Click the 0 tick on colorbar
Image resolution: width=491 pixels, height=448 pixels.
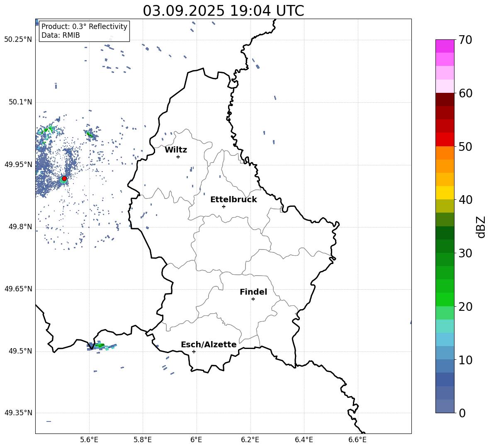point(462,413)
